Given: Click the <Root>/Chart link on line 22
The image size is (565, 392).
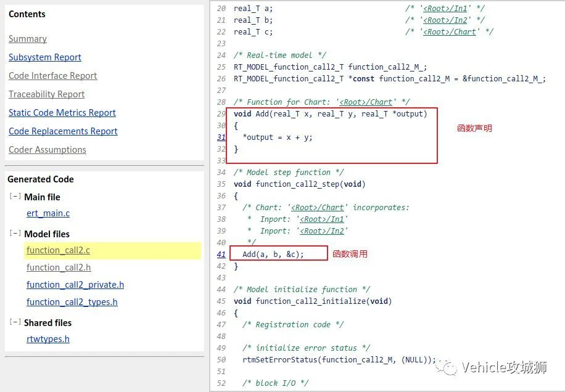Looking at the screenshot, I should (449, 32).
